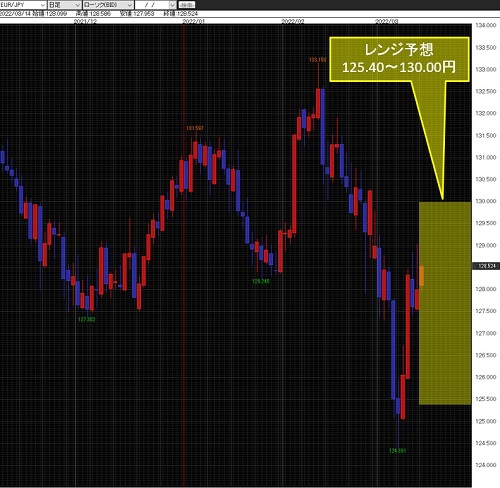This screenshot has height=488, width=500.
Task: Click the 2022/03 date axis label
Action: pos(387,21)
